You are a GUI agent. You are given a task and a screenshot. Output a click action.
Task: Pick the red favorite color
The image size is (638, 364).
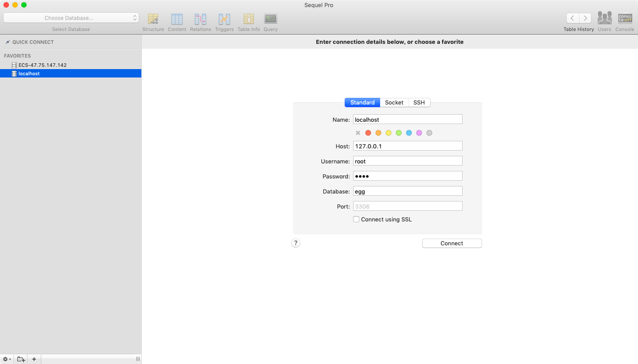pyautogui.click(x=368, y=133)
